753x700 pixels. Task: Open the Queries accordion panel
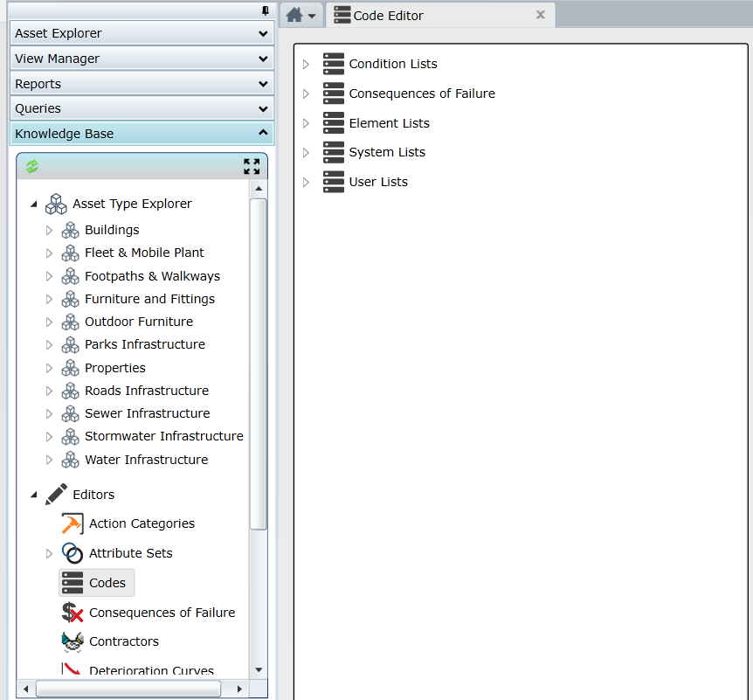pyautogui.click(x=142, y=108)
